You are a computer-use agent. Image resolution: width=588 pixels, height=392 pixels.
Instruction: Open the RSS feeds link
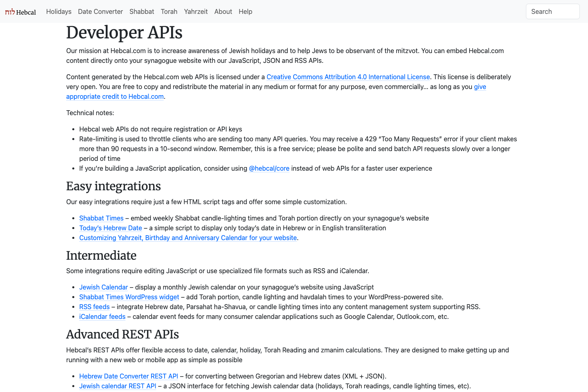(94, 307)
